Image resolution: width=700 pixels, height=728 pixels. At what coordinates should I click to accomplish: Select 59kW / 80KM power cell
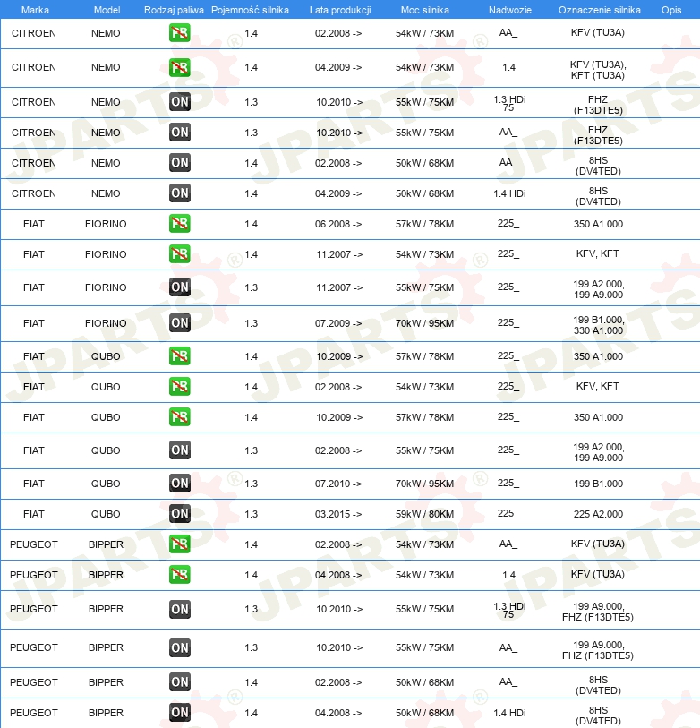tap(424, 514)
